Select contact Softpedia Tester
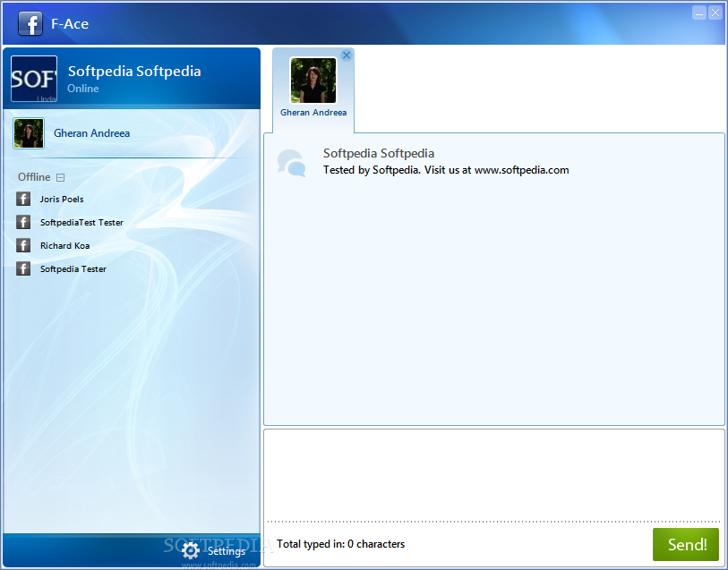The width and height of the screenshot is (728, 570). (73, 268)
